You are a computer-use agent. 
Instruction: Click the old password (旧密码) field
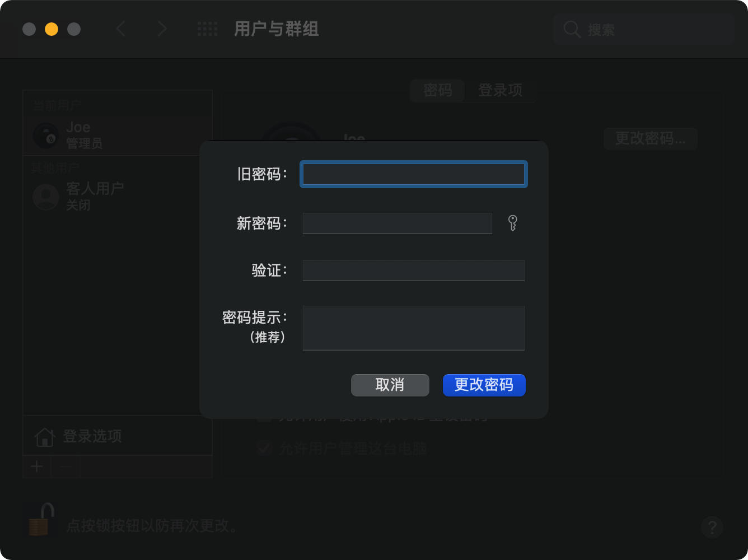point(413,174)
